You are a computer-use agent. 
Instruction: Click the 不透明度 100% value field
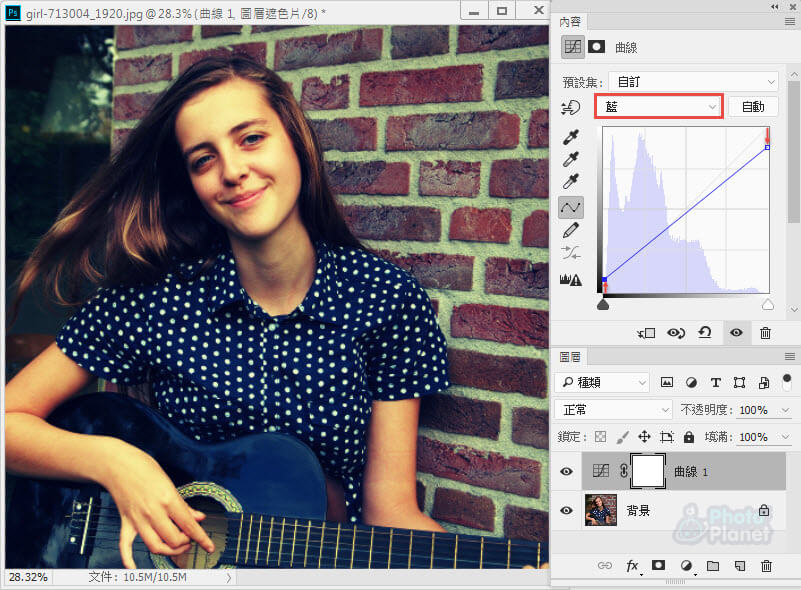click(x=754, y=410)
